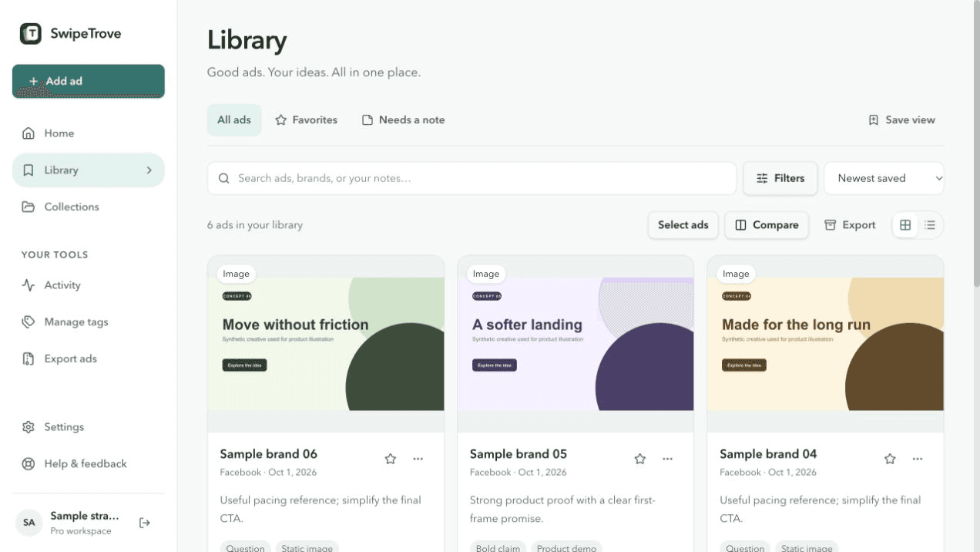980x552 pixels.
Task: Switch to the All ads tab
Action: [234, 120]
